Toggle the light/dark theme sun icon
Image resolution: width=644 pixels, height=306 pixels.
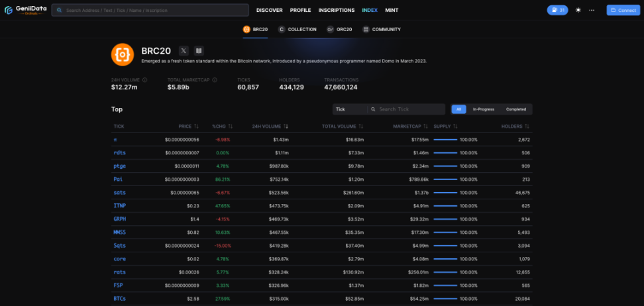pyautogui.click(x=578, y=11)
